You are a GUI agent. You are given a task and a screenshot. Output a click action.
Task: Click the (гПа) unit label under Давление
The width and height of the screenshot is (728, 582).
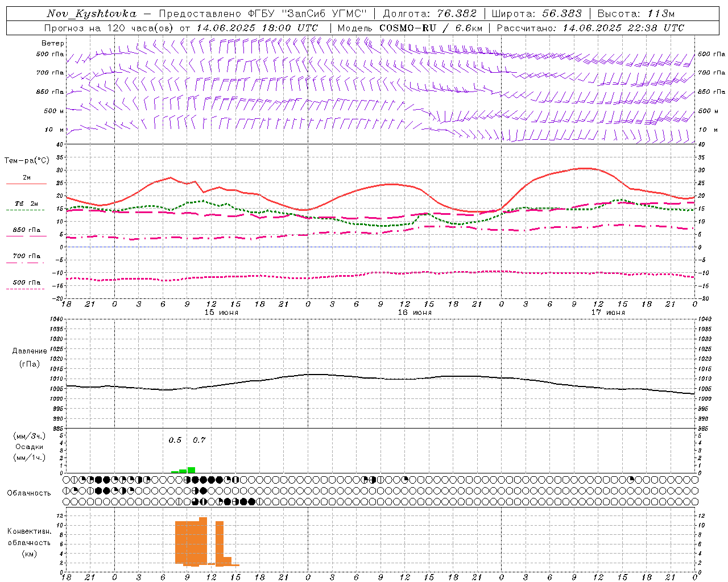(x=30, y=364)
